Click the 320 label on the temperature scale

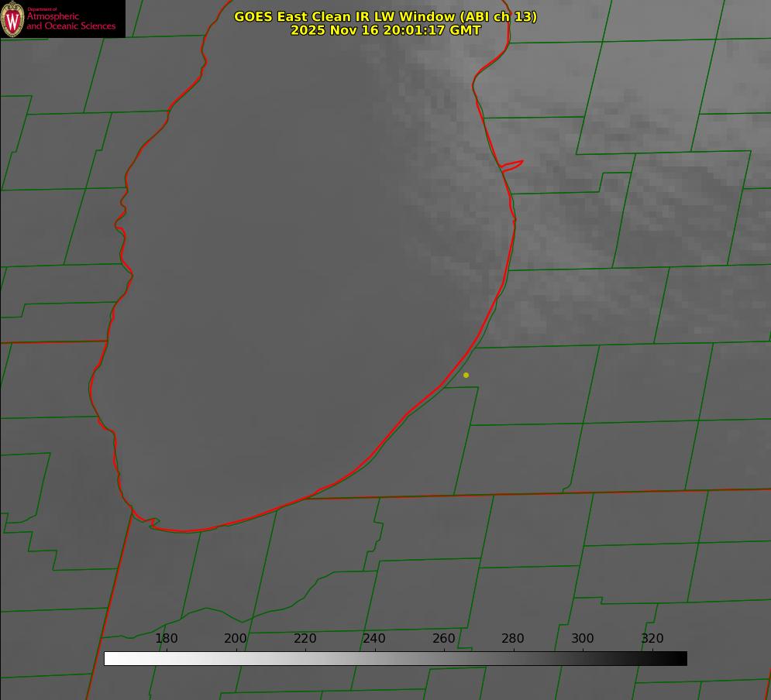pyautogui.click(x=652, y=639)
